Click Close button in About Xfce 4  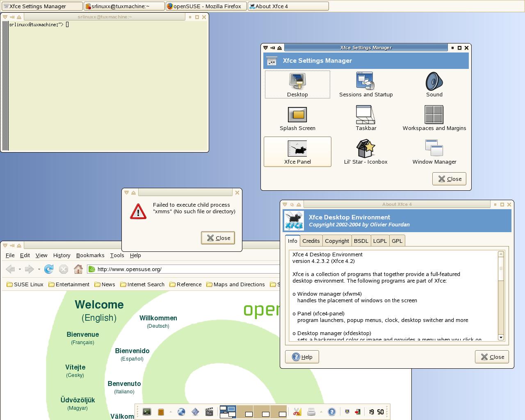click(x=492, y=357)
